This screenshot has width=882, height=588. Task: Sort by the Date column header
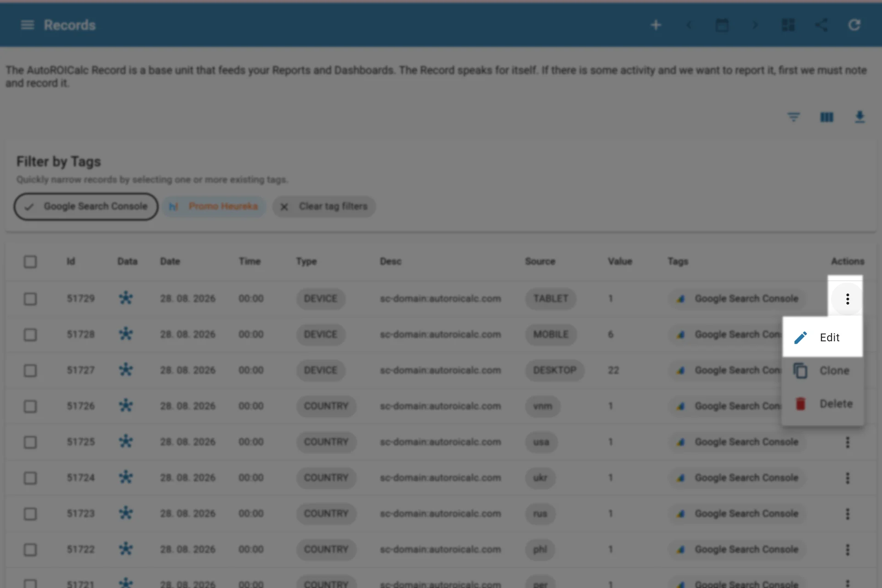click(170, 261)
